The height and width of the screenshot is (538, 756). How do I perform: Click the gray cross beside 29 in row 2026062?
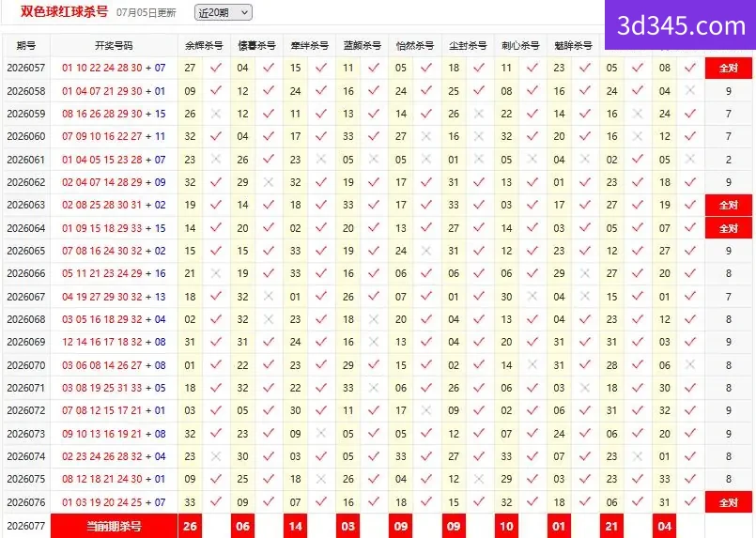(x=269, y=182)
